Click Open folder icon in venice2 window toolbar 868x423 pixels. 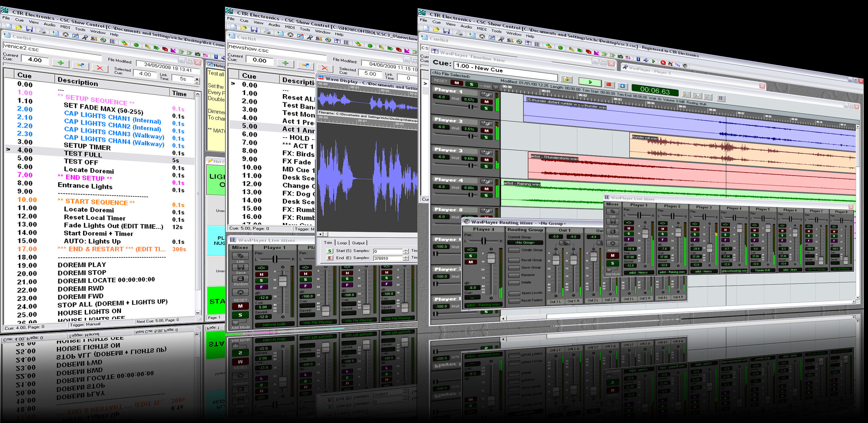[x=19, y=28]
